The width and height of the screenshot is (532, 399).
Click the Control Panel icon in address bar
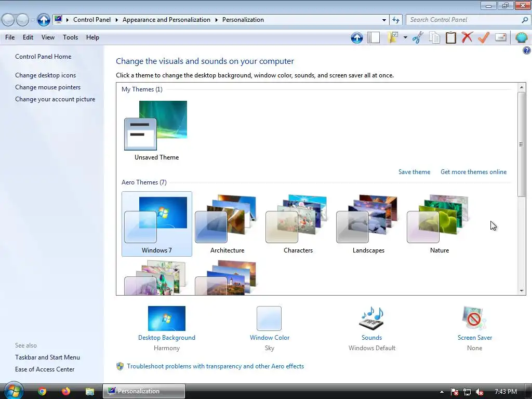point(58,19)
